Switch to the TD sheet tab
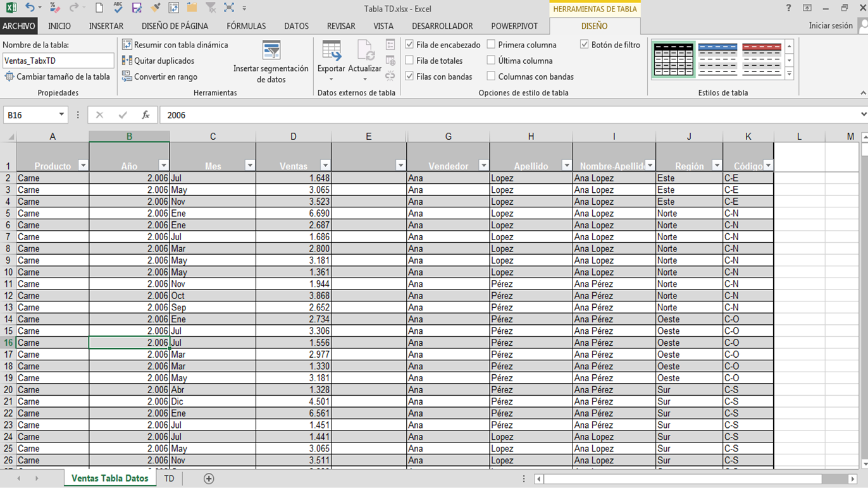The height and width of the screenshot is (488, 868). [169, 479]
